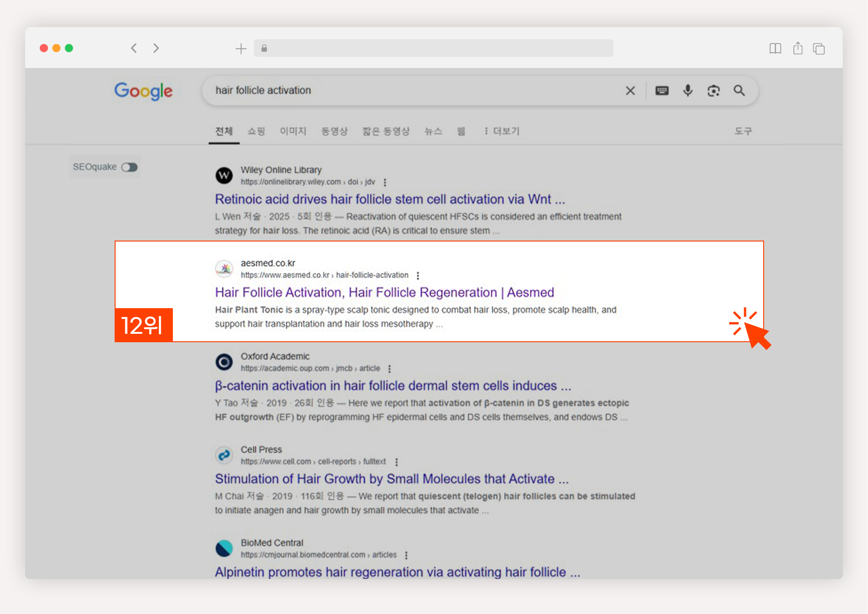868x614 pixels.
Task: Select the 전체 results tab
Action: pos(224,131)
